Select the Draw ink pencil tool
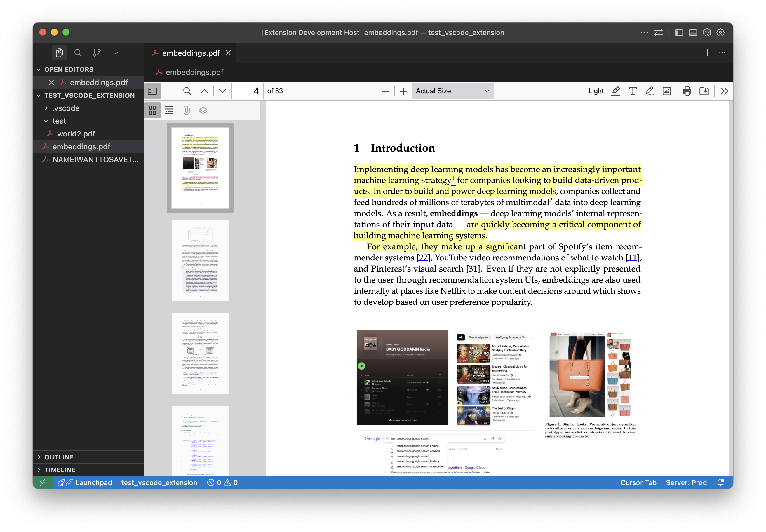 (x=649, y=91)
